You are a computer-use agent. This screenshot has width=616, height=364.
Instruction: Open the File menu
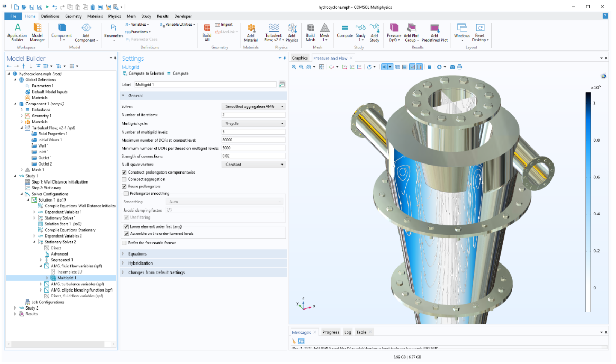13,16
